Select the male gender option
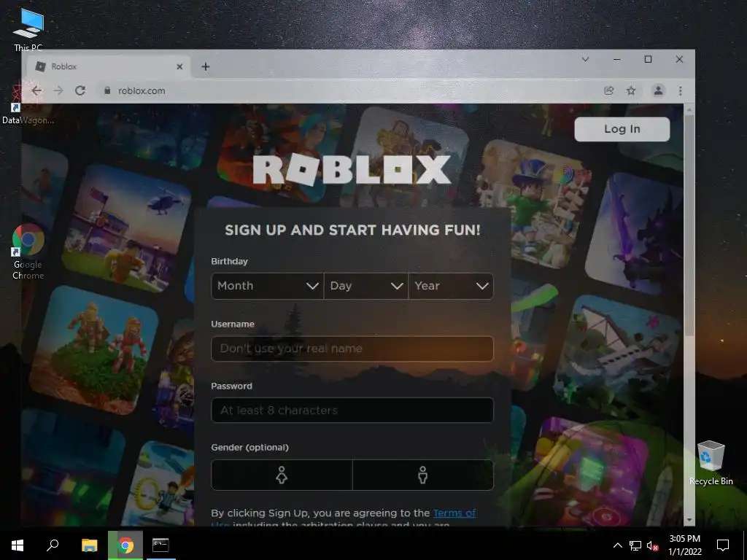This screenshot has width=747, height=560. [422, 475]
